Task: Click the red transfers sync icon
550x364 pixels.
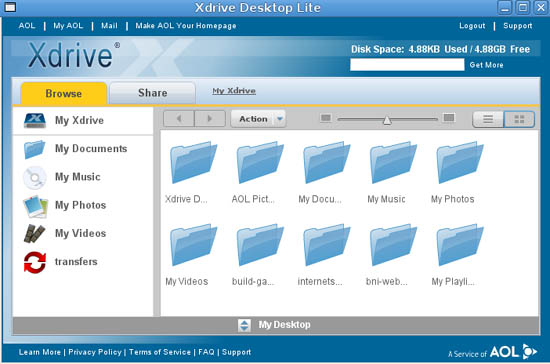Action: coord(34,262)
